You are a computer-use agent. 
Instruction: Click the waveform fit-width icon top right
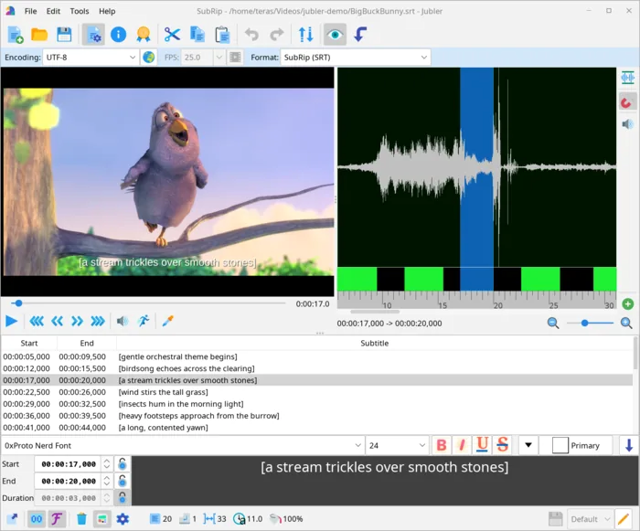[628, 78]
